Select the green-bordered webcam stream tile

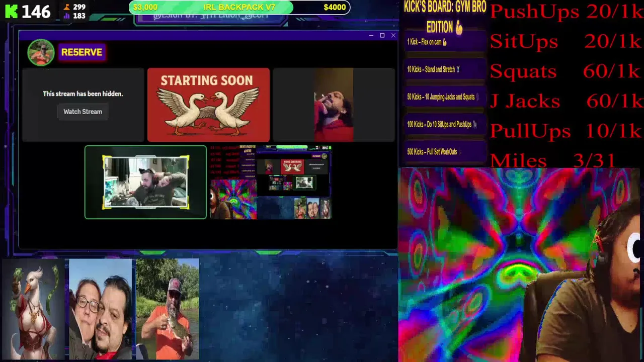pyautogui.click(x=145, y=182)
